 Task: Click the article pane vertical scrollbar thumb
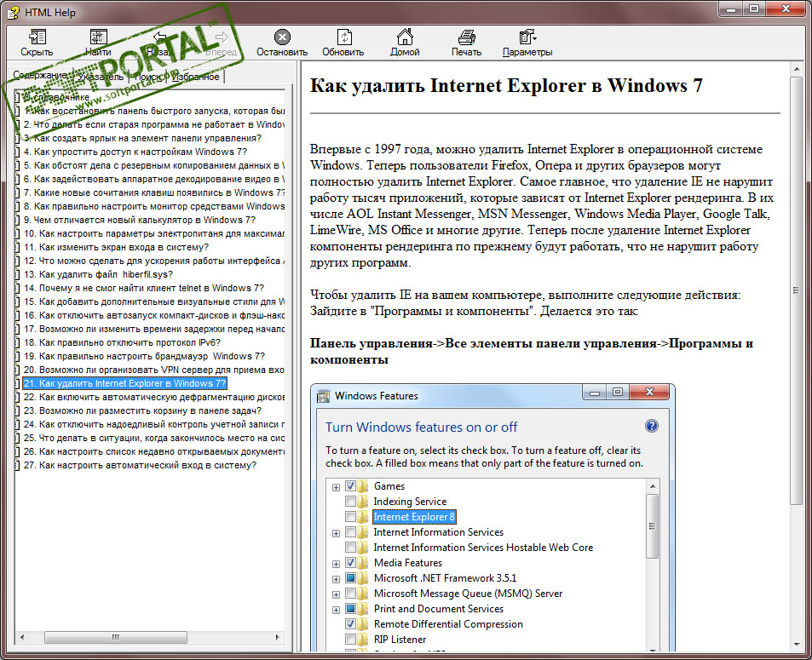tap(797, 290)
